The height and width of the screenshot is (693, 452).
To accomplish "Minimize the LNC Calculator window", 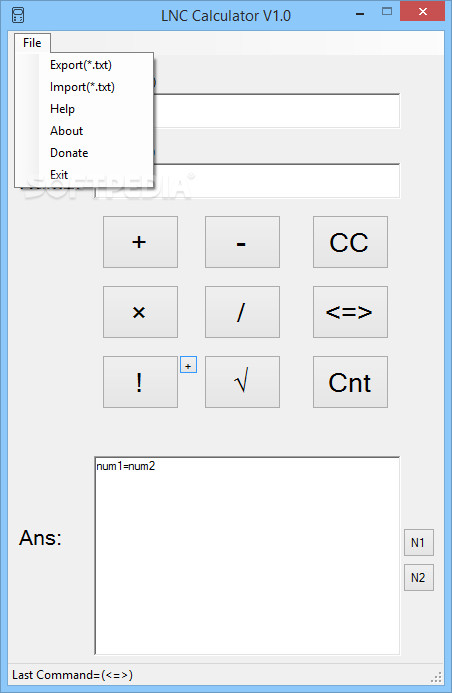I will click(x=360, y=14).
